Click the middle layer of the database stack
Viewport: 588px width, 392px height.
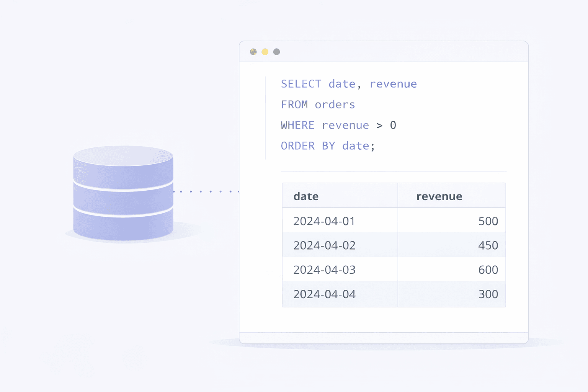pos(122,196)
